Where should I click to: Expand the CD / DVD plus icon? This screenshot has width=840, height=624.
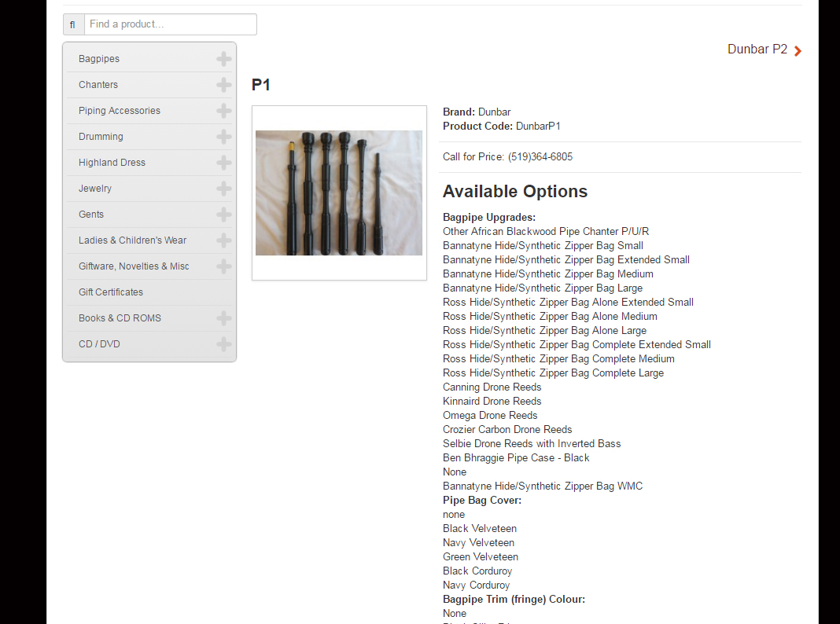click(224, 344)
